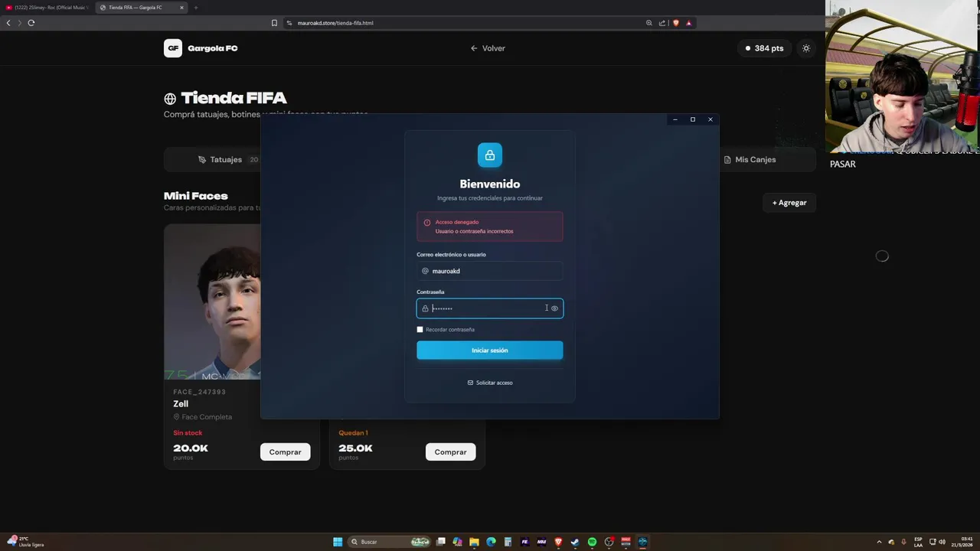Open the Zell mini face thumbnail
The image size is (980, 551).
coord(213,302)
